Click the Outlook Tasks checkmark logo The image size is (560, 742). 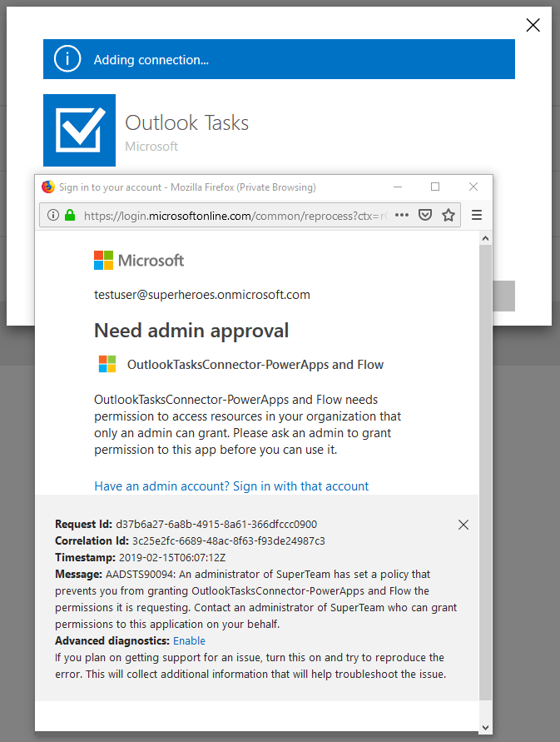coord(79,130)
